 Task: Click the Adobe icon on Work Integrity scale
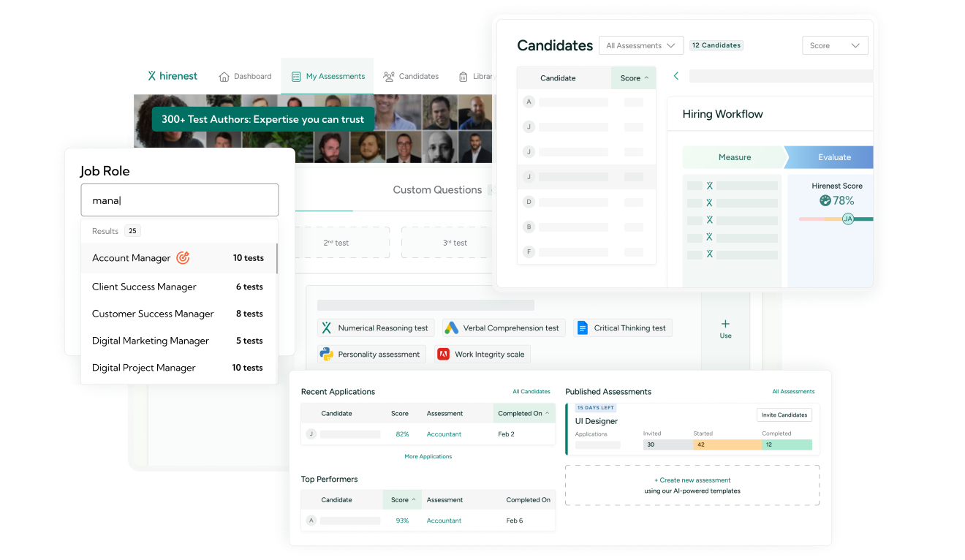[x=443, y=354]
